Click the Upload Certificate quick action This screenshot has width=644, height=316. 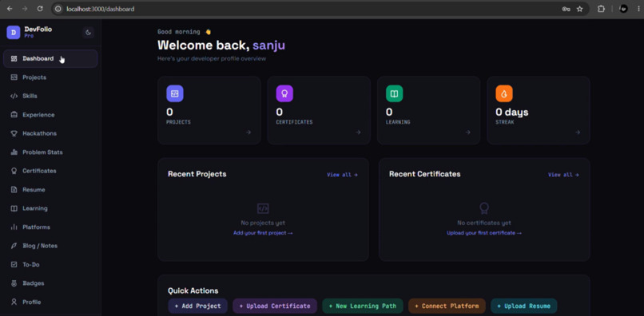[275, 306]
